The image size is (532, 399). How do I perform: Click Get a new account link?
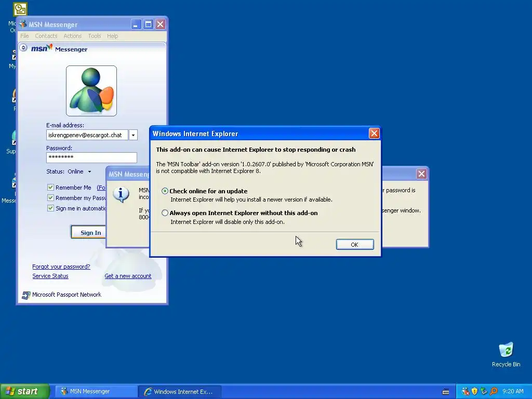(x=128, y=276)
